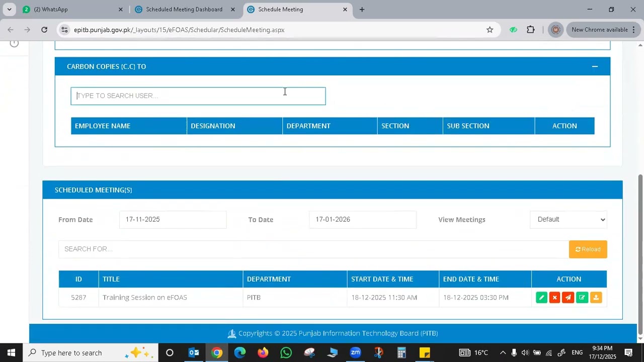Sort the table by the ID column header
This screenshot has height=362, width=644.
[x=78, y=279]
